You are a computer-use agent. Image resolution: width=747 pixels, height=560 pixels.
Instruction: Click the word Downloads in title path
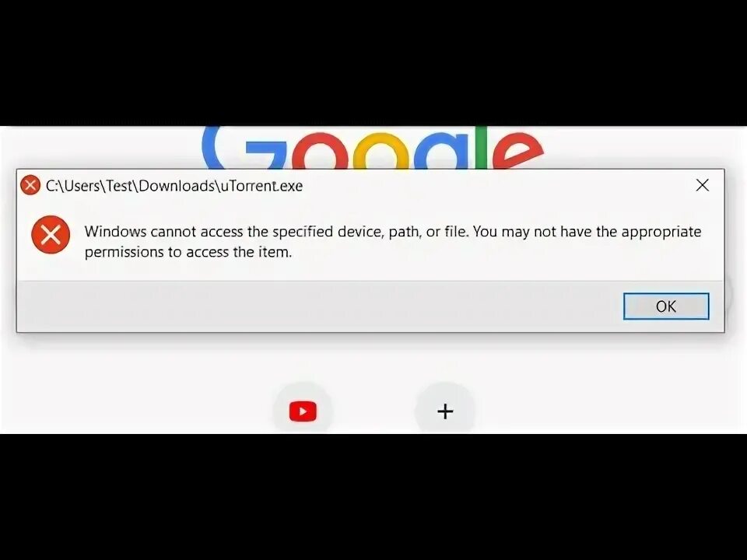pos(177,186)
